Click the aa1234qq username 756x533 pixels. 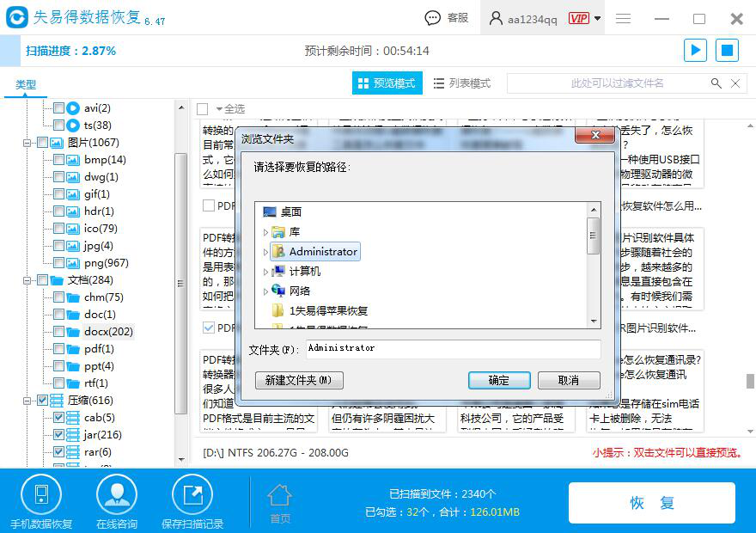click(x=533, y=19)
